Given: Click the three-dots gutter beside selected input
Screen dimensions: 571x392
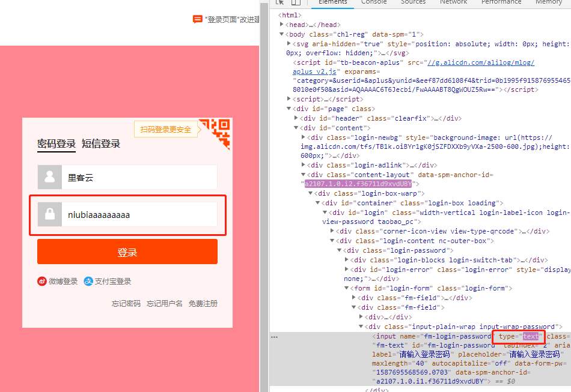Looking at the screenshot, I should click(274, 337).
